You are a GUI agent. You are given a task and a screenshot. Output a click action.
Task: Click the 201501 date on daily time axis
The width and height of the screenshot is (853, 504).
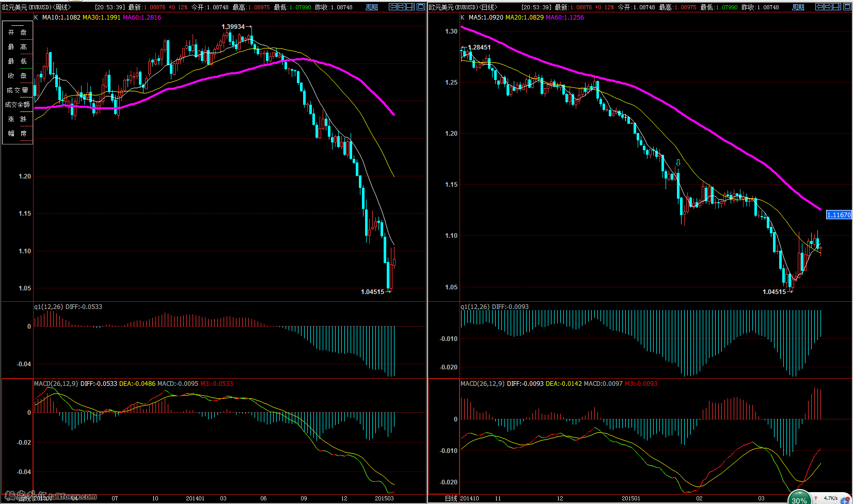click(631, 498)
